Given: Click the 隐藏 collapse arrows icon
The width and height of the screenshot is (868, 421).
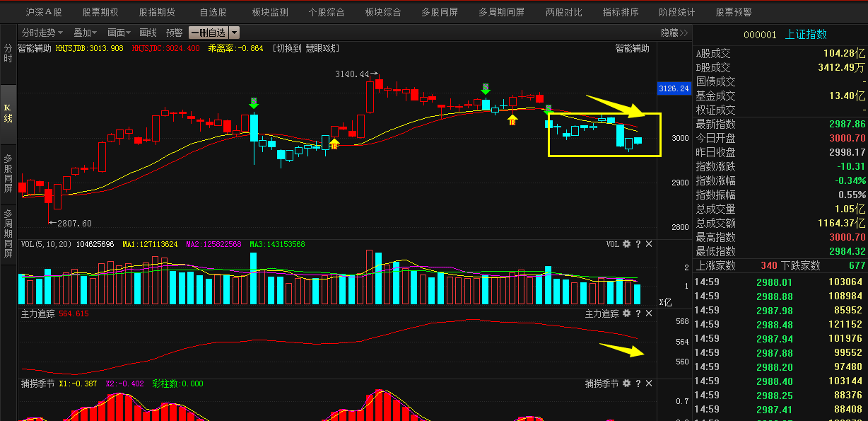Looking at the screenshot, I should [x=684, y=33].
